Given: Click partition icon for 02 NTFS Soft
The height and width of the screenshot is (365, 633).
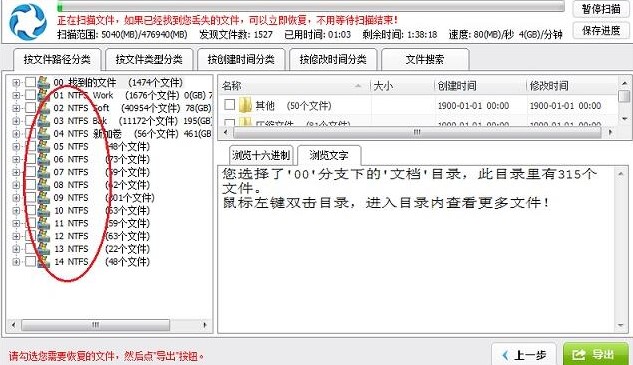Looking at the screenshot, I should click(x=44, y=108).
